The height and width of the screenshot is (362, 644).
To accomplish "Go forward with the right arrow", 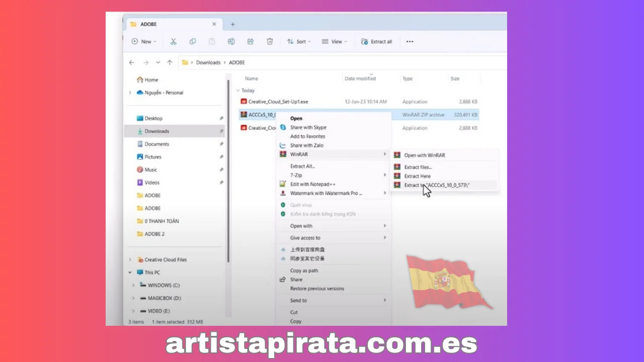I will coord(145,62).
